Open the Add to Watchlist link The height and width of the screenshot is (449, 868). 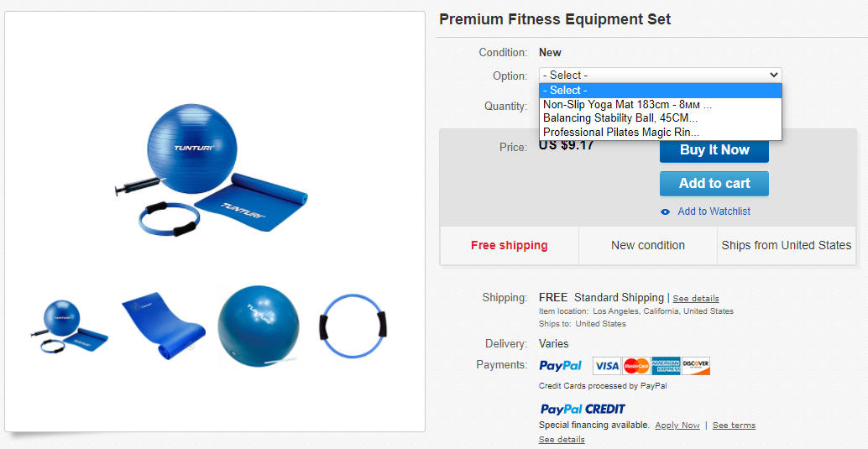pos(714,211)
